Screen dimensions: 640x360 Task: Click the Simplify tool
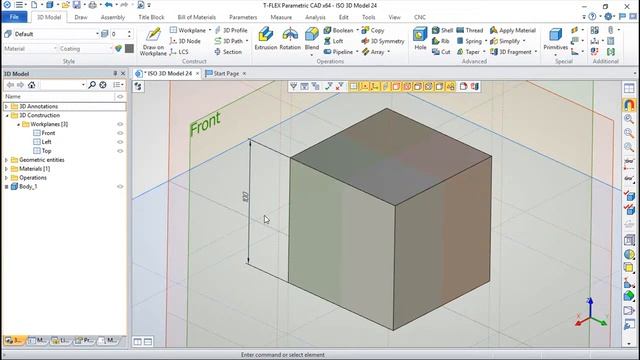(x=505, y=41)
